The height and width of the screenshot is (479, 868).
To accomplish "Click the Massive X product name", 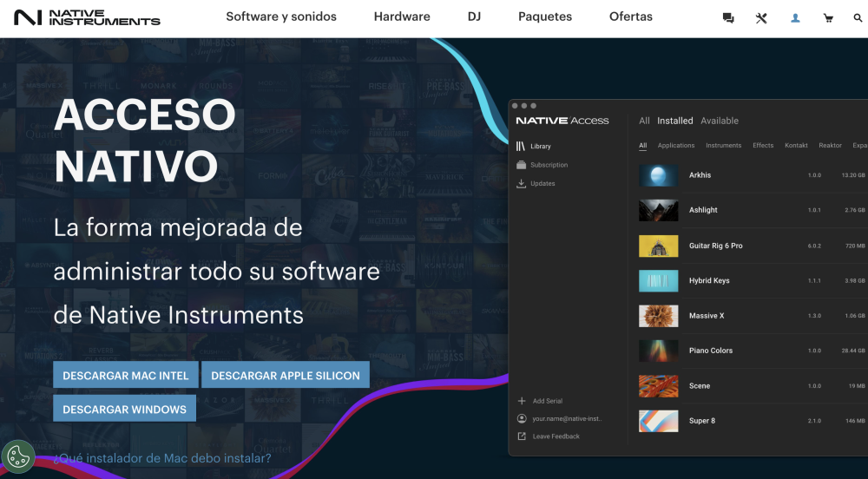I will click(x=707, y=316).
